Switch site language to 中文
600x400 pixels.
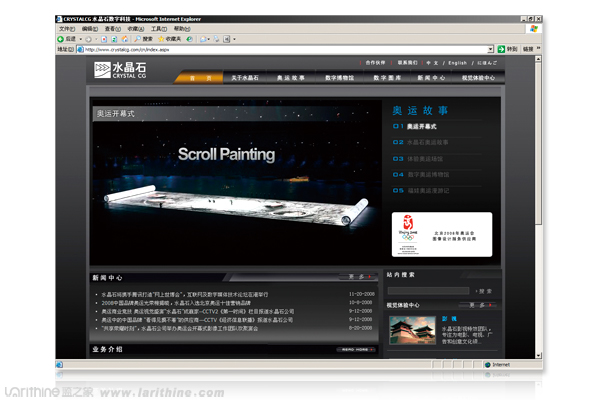[432, 63]
